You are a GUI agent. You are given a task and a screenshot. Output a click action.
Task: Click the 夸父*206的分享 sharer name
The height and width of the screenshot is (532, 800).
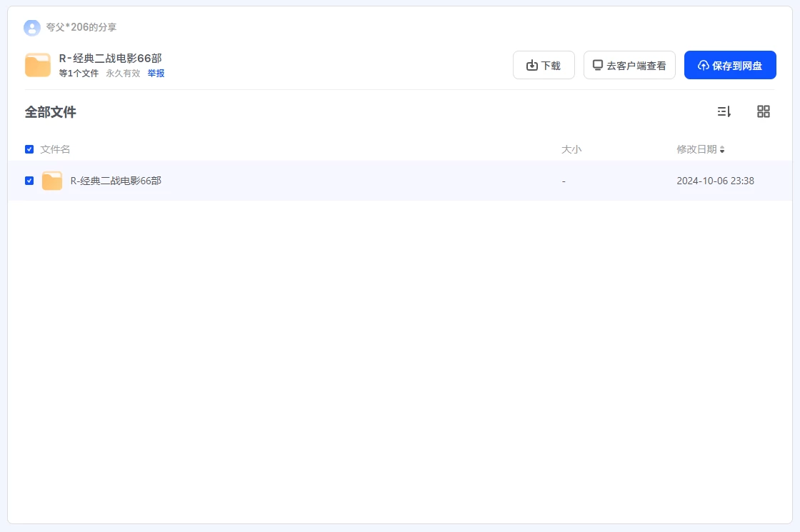tap(81, 28)
